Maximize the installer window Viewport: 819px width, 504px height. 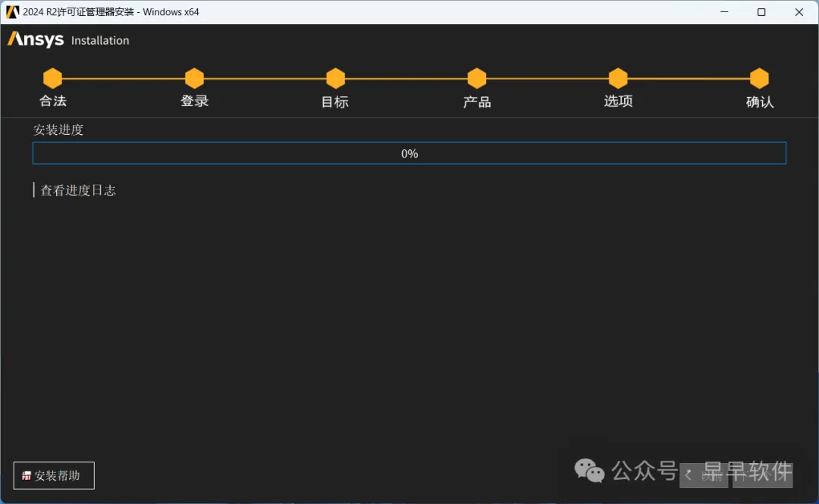(x=761, y=11)
